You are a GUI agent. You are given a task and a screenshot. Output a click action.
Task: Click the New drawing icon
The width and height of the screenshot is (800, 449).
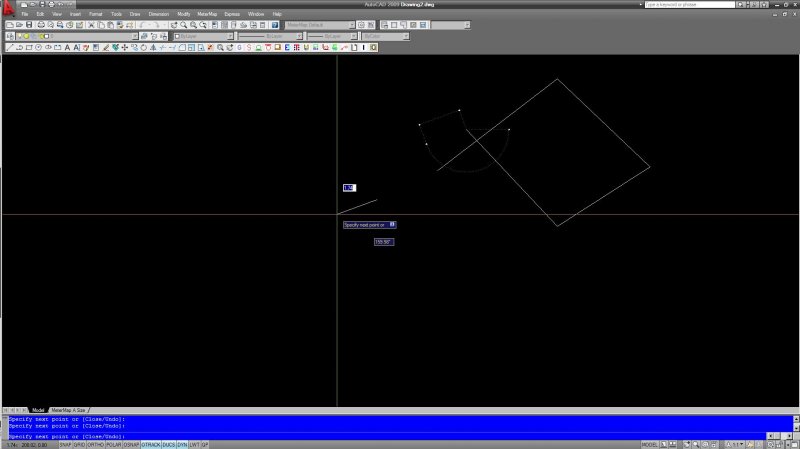pos(10,25)
